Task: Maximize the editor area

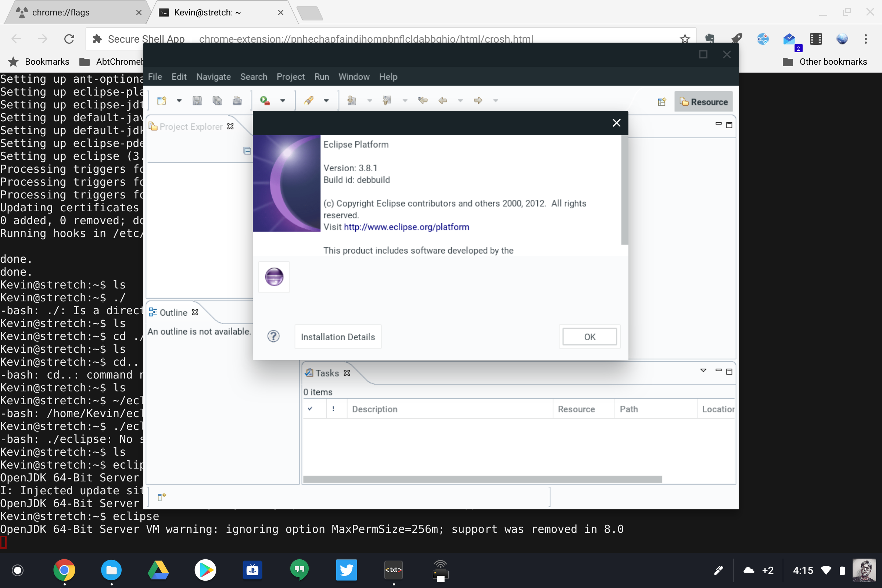Action: 729,125
